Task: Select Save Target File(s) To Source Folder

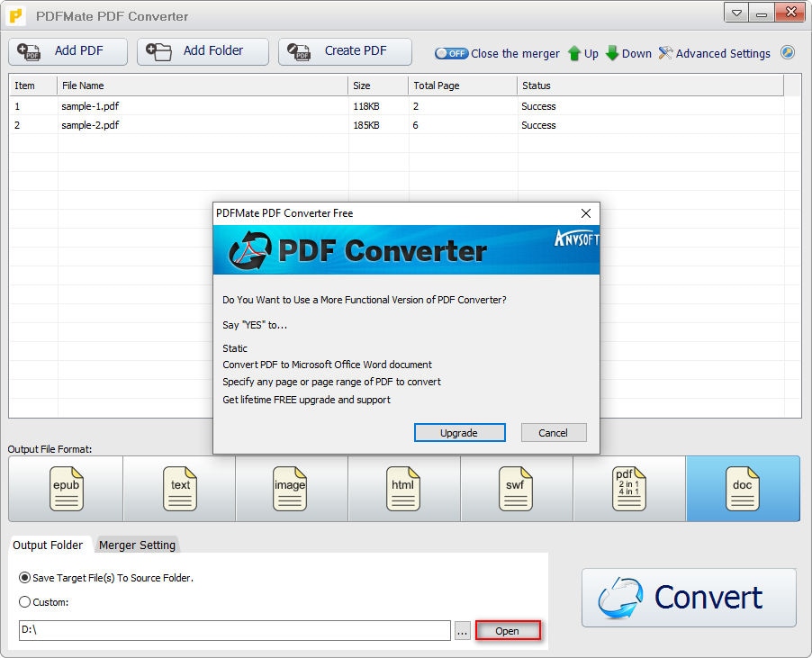Action: coord(24,577)
